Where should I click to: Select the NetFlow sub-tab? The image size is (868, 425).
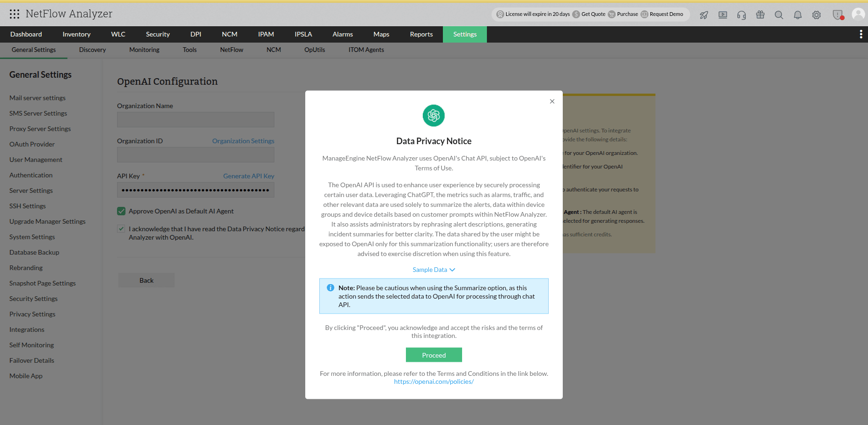point(231,50)
